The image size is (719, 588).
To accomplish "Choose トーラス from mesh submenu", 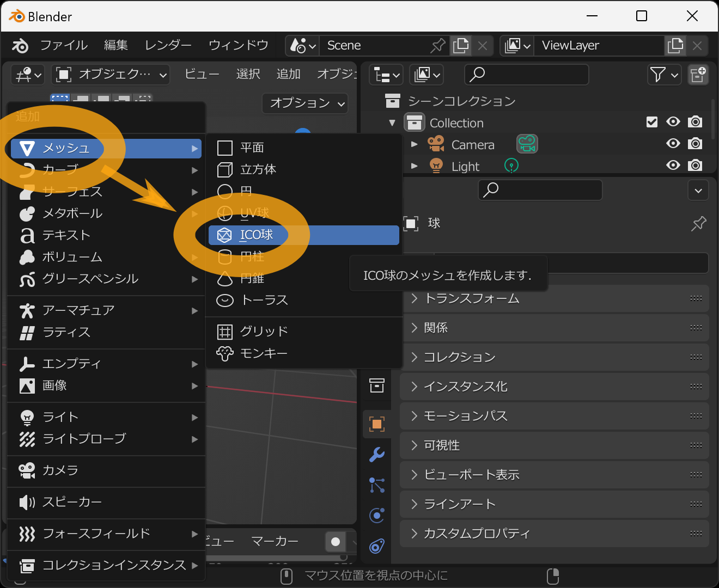I will tap(304, 301).
